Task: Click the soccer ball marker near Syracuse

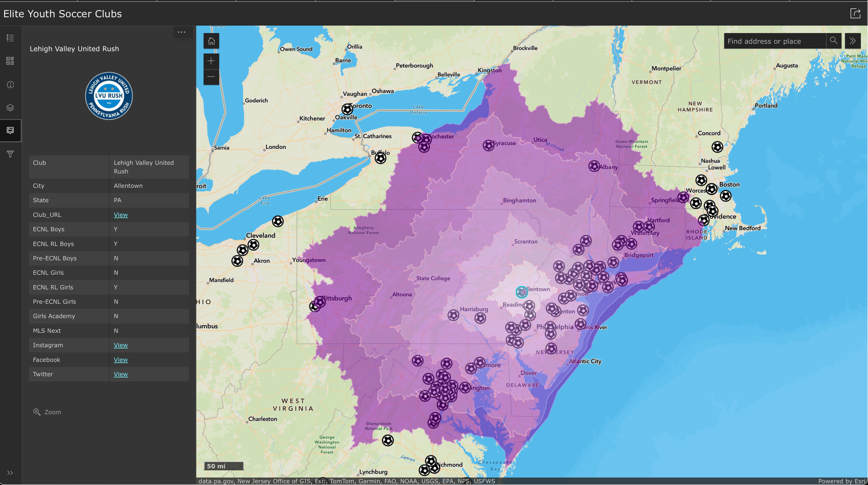Action: click(488, 145)
